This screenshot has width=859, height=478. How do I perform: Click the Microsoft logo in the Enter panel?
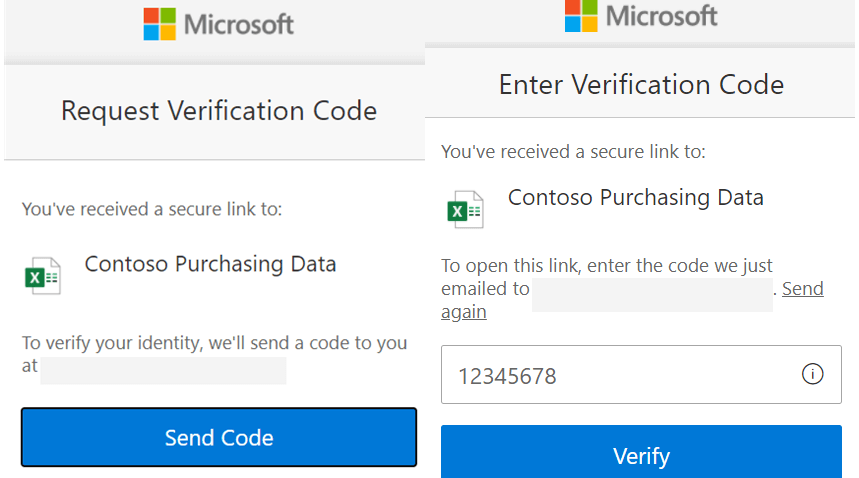point(581,15)
